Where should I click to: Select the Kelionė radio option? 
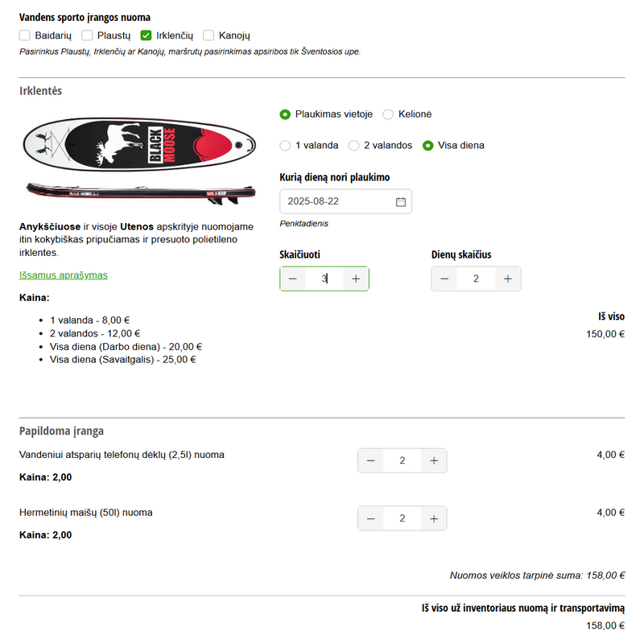tap(388, 114)
